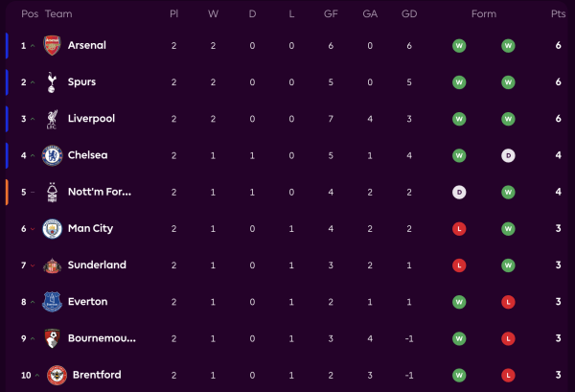
Task: Select the Chelsea club crest
Action: pos(52,155)
